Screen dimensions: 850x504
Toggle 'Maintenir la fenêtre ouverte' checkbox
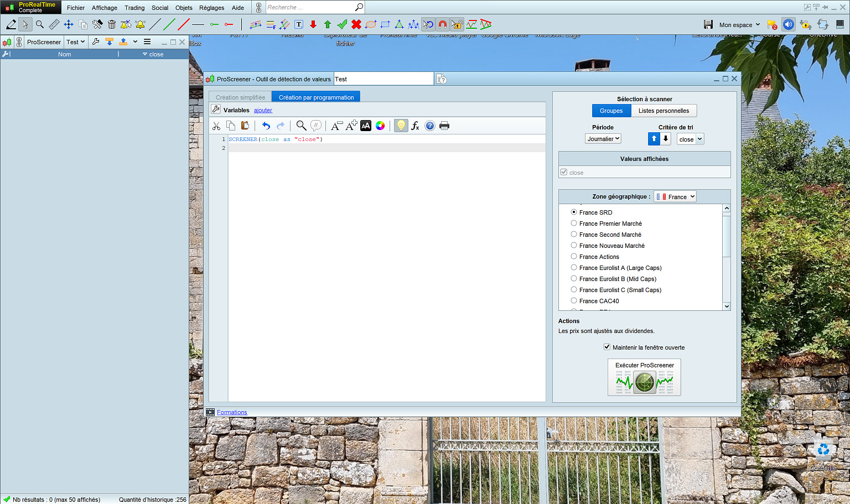point(607,347)
